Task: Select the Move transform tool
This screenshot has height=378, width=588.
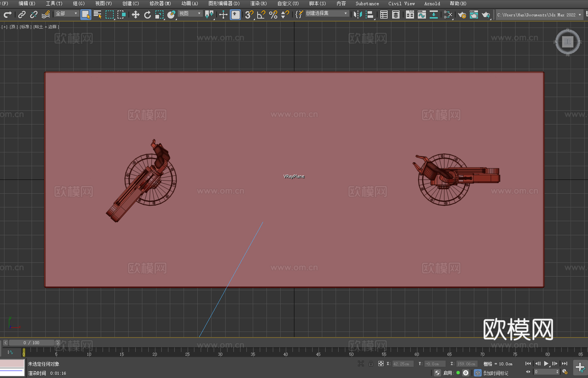Action: (x=136, y=14)
